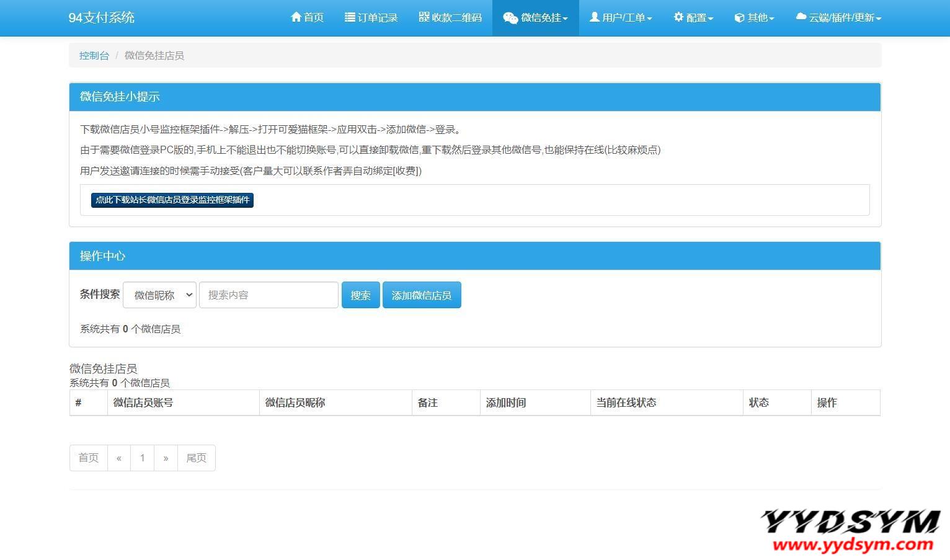The width and height of the screenshot is (950, 560).
Task: Jump to 尾页 in pagination
Action: (196, 458)
